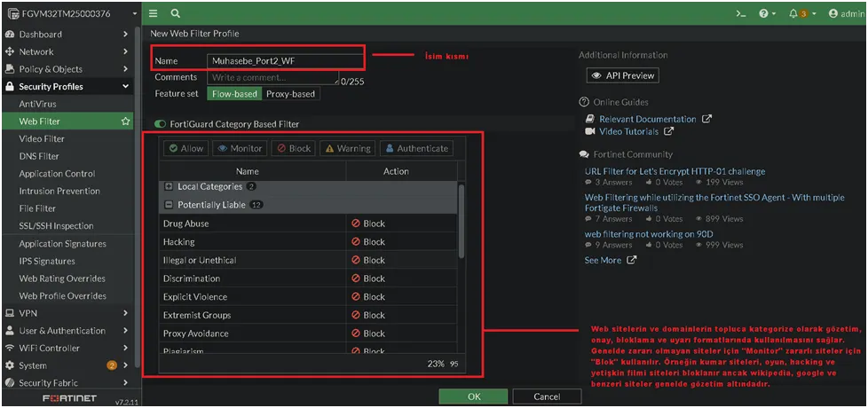Image resolution: width=868 pixels, height=408 pixels.
Task: Open the search magnifier icon
Action: click(x=175, y=14)
